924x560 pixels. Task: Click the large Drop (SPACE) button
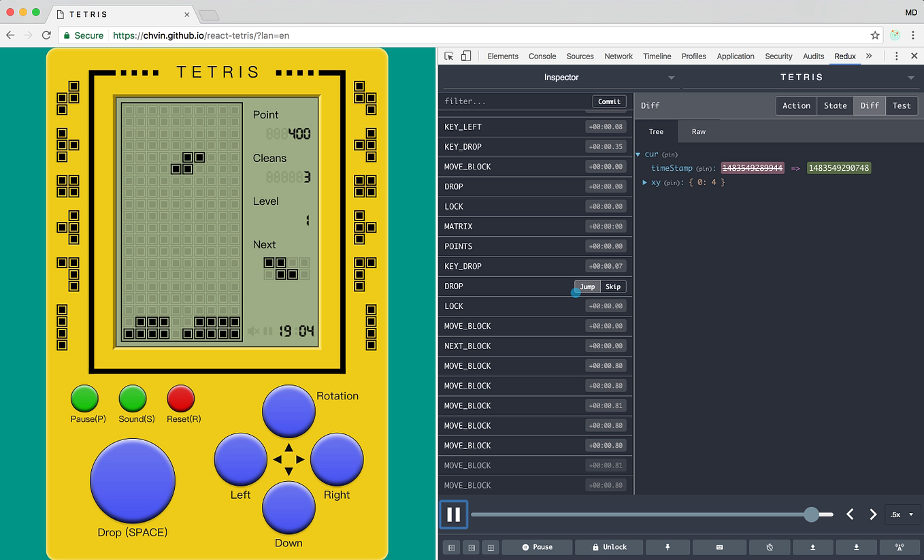(x=133, y=481)
